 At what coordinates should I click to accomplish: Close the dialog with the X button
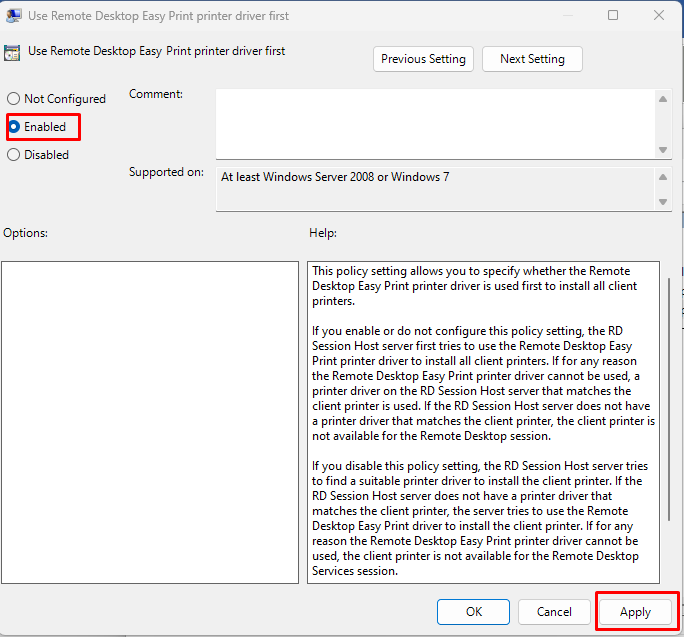tap(659, 15)
